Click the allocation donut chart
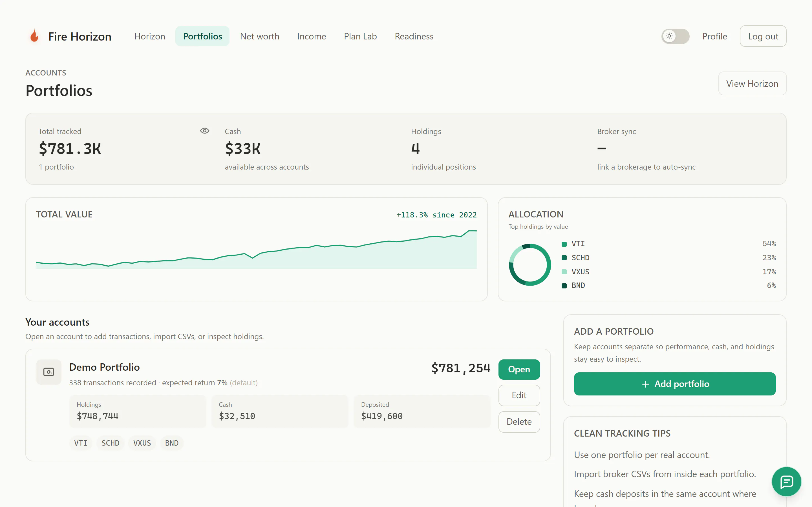This screenshot has width=812, height=507. (530, 264)
